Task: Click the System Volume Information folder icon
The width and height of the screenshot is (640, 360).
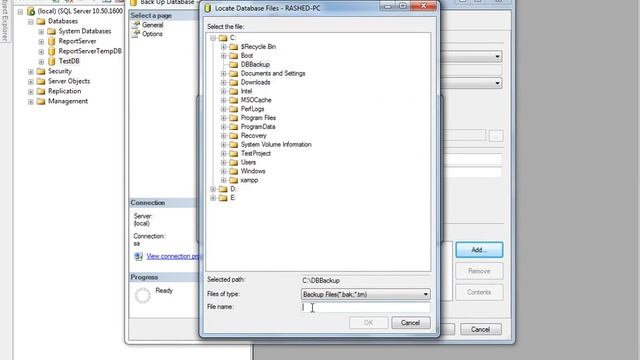Action: [x=233, y=144]
